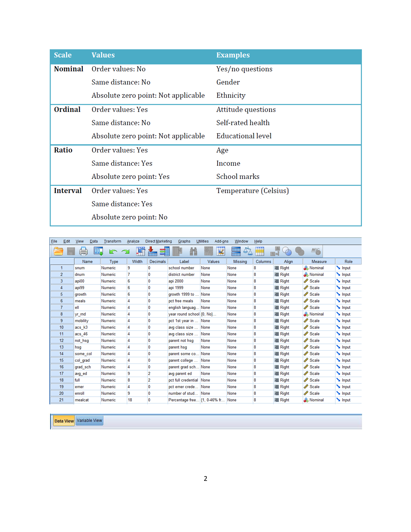The height and width of the screenshot is (532, 411).
Task: Switch to the Data View tab
Action: click(x=64, y=421)
